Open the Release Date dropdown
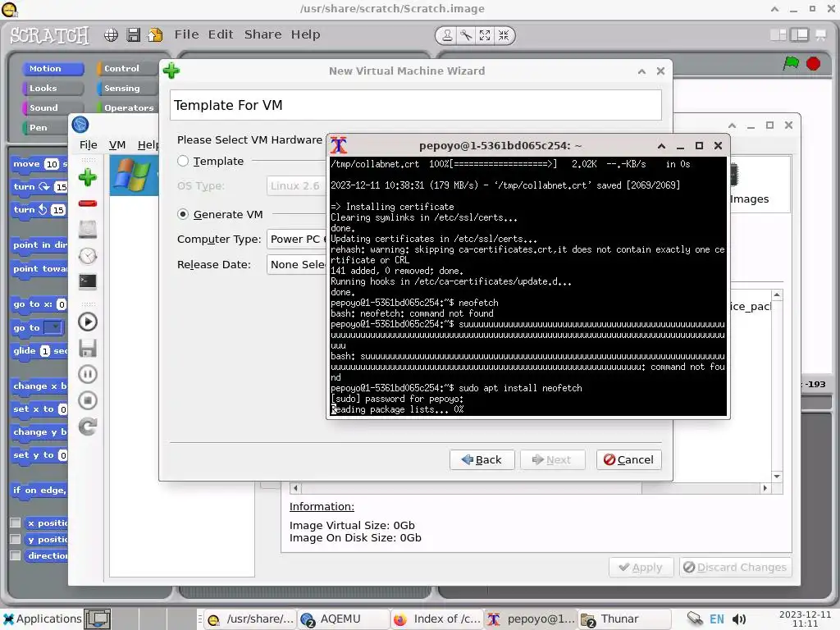840x630 pixels. pyautogui.click(x=296, y=265)
